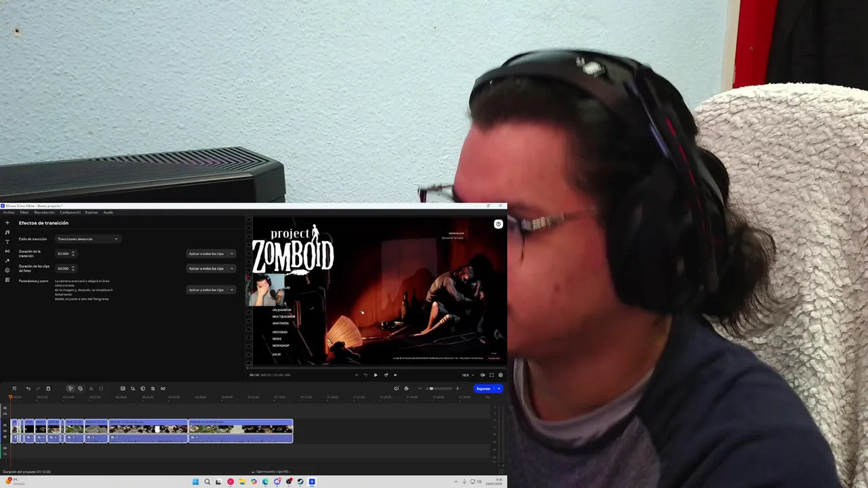Adjust photo clip duration stepper arrows

coord(73,268)
